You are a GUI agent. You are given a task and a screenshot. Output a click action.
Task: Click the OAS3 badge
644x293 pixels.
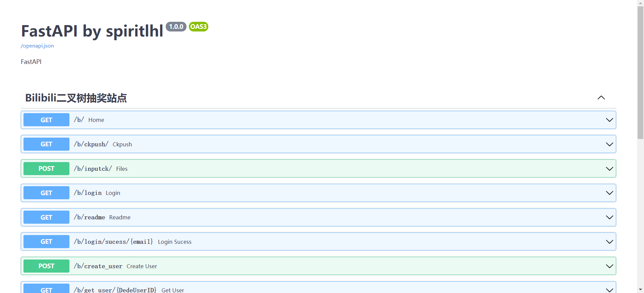coord(199,26)
